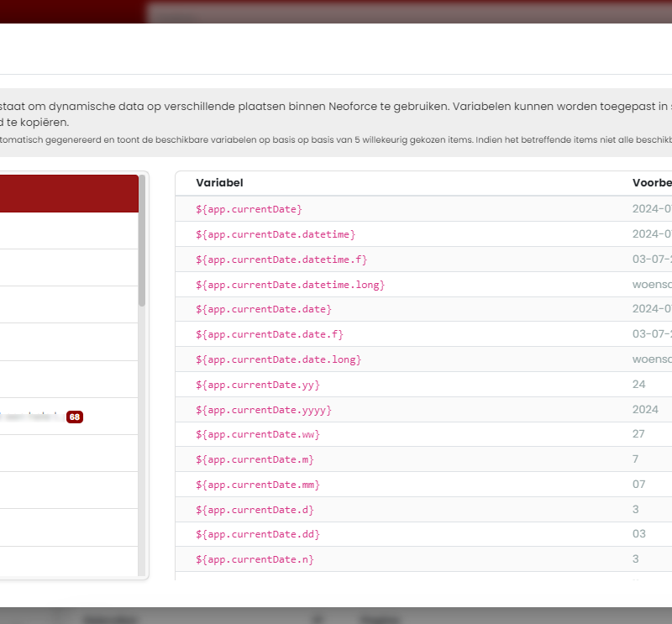This screenshot has width=672, height=624.
Task: Click the ${app.currentDate.datetime.long} variable
Action: (x=290, y=285)
